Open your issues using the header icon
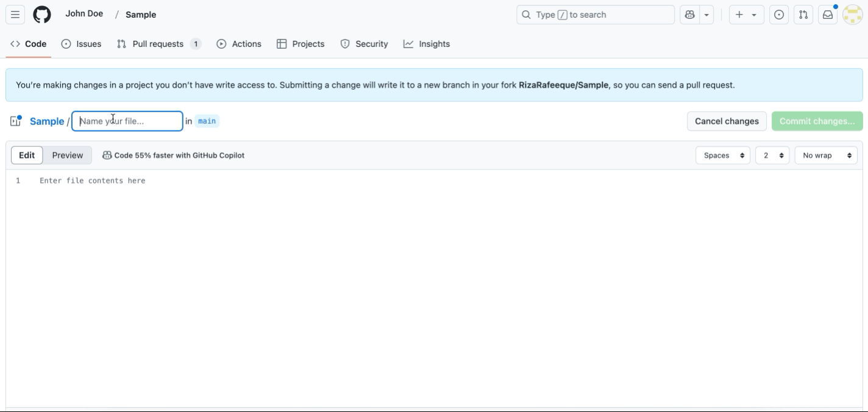The width and height of the screenshot is (868, 412). pos(779,15)
